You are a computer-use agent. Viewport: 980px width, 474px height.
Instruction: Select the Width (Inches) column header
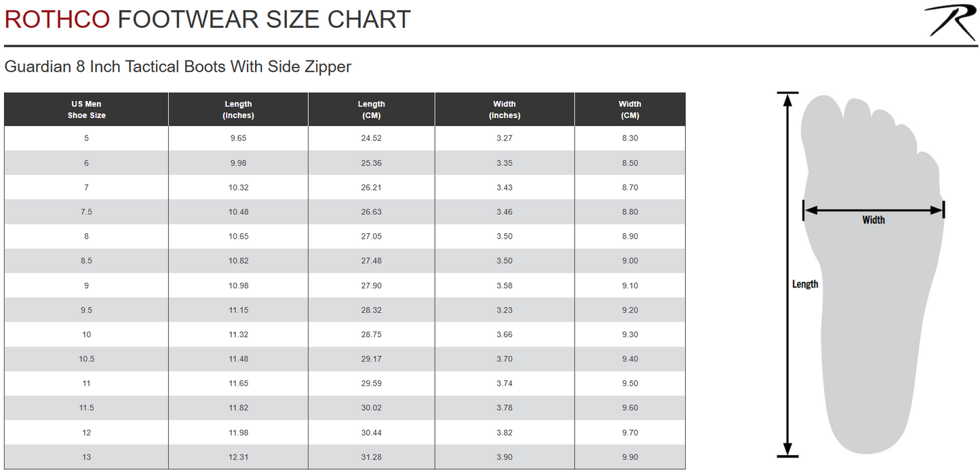click(505, 110)
